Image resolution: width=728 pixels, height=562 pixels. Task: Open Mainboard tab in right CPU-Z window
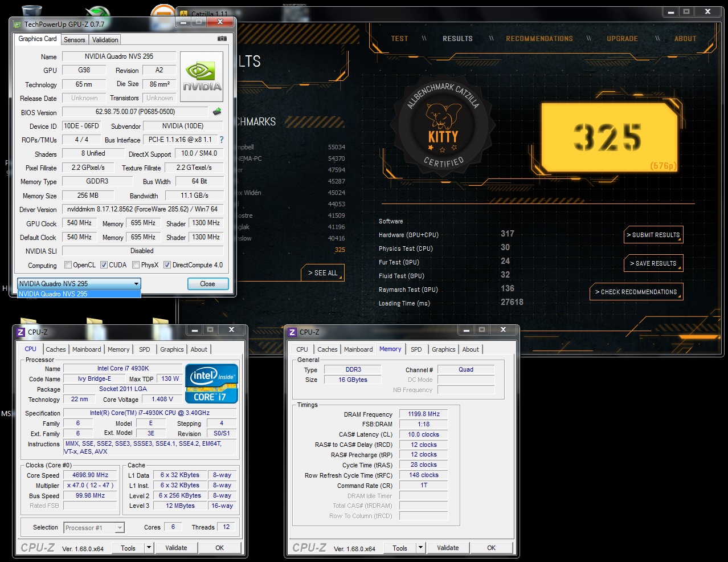[358, 349]
